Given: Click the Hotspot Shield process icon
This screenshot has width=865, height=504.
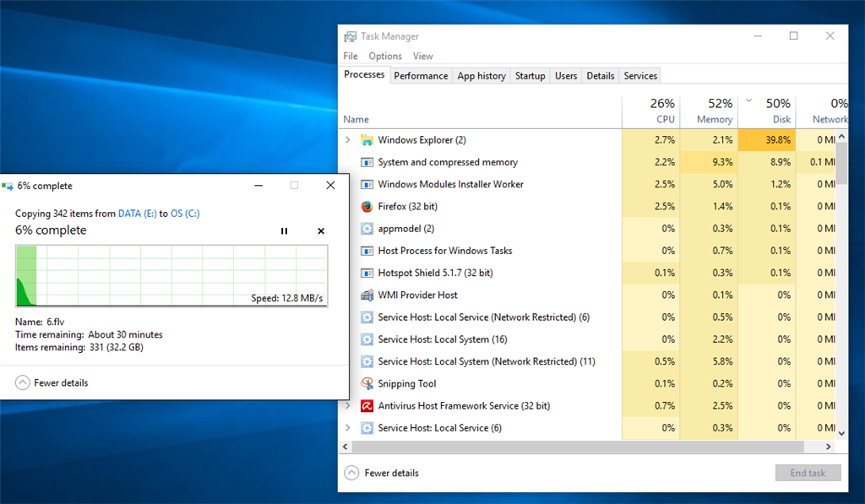Looking at the screenshot, I should click(367, 273).
